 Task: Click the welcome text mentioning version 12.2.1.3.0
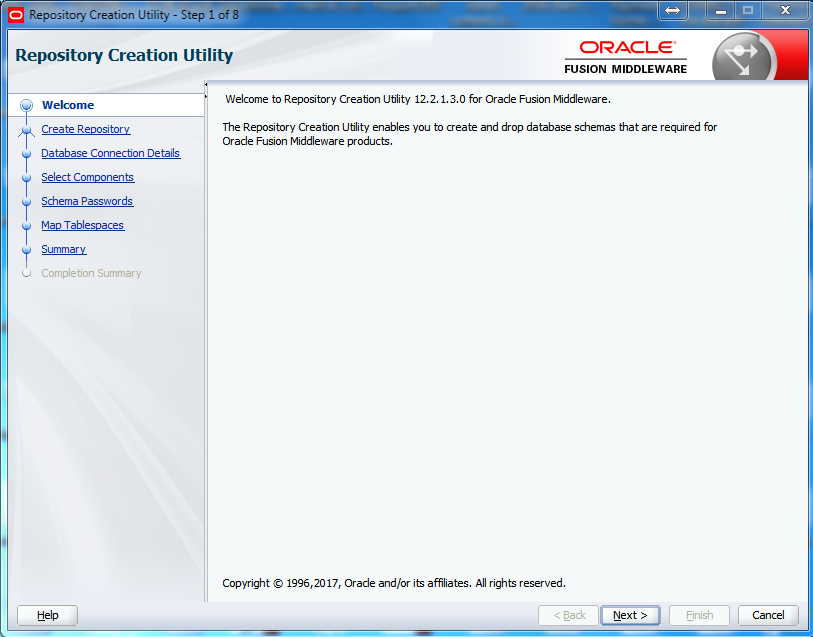(x=418, y=99)
